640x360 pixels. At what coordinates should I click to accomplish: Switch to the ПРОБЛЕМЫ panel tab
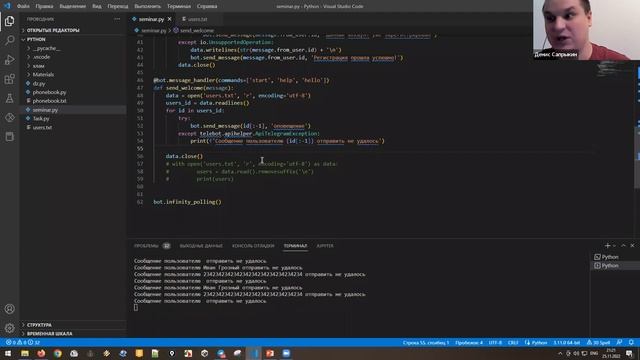[152, 246]
